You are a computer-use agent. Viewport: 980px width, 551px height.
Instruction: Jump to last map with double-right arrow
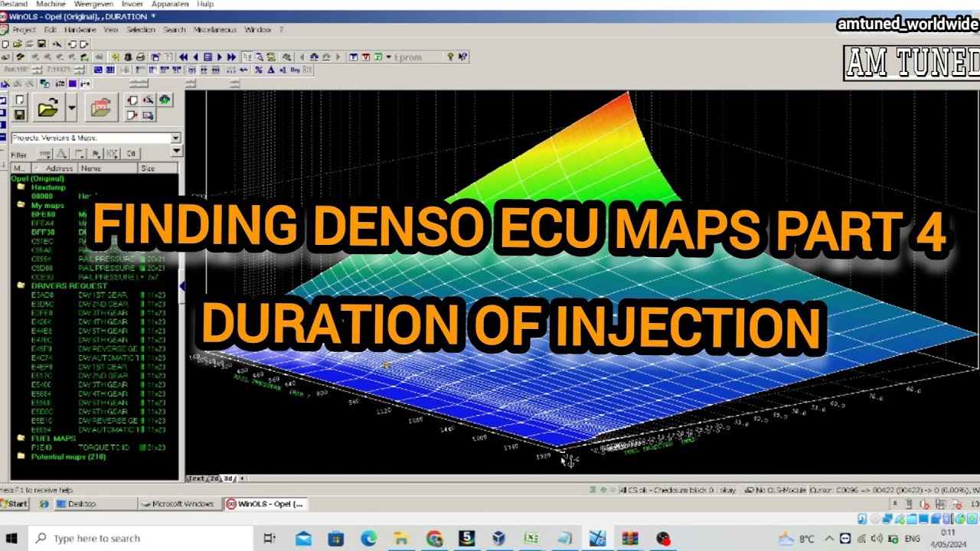pyautogui.click(x=232, y=57)
